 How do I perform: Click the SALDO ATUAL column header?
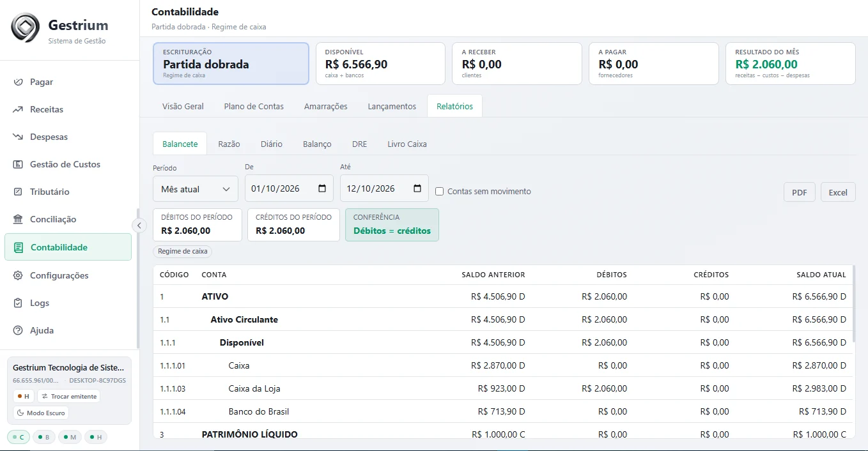[821, 275]
